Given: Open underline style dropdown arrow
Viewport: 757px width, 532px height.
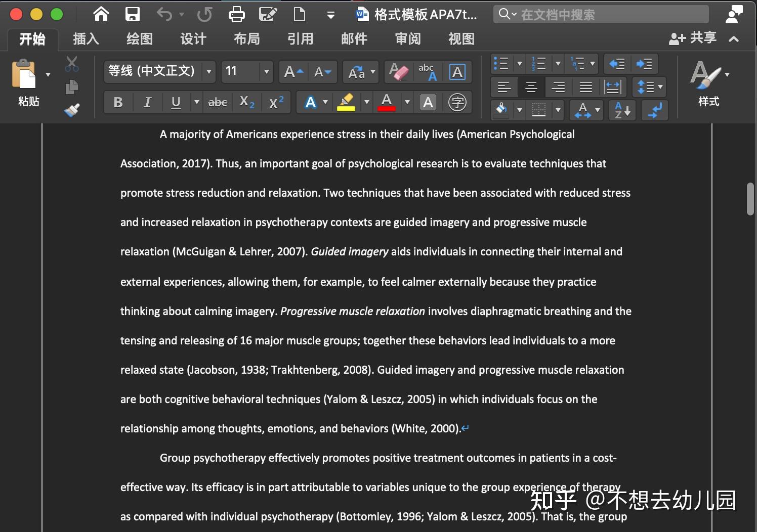Looking at the screenshot, I should click(x=196, y=102).
